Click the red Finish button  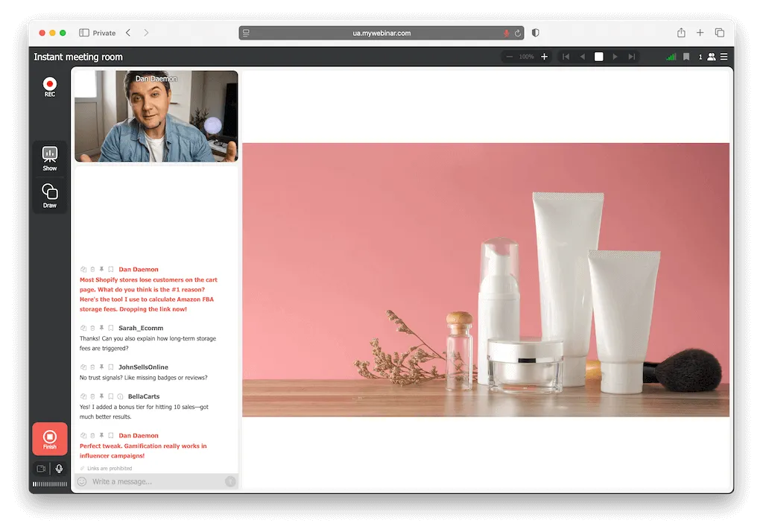click(x=50, y=439)
